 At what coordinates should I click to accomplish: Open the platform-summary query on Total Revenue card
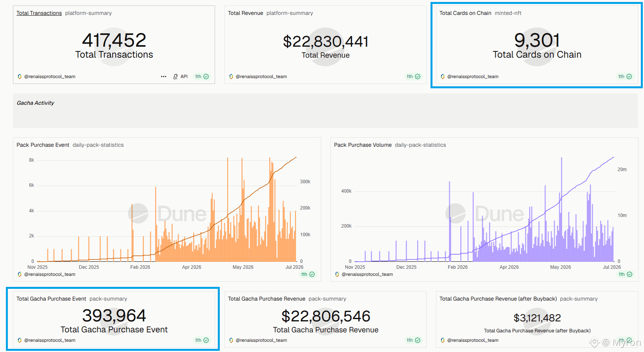point(290,13)
